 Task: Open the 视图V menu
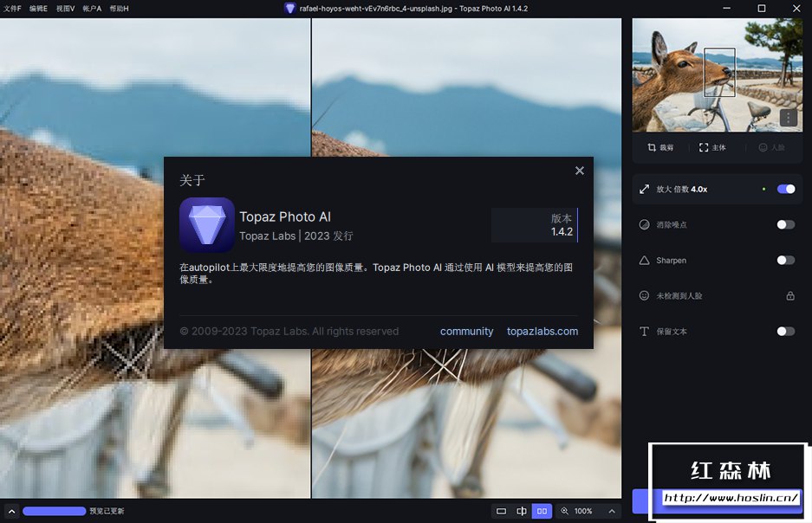(65, 9)
